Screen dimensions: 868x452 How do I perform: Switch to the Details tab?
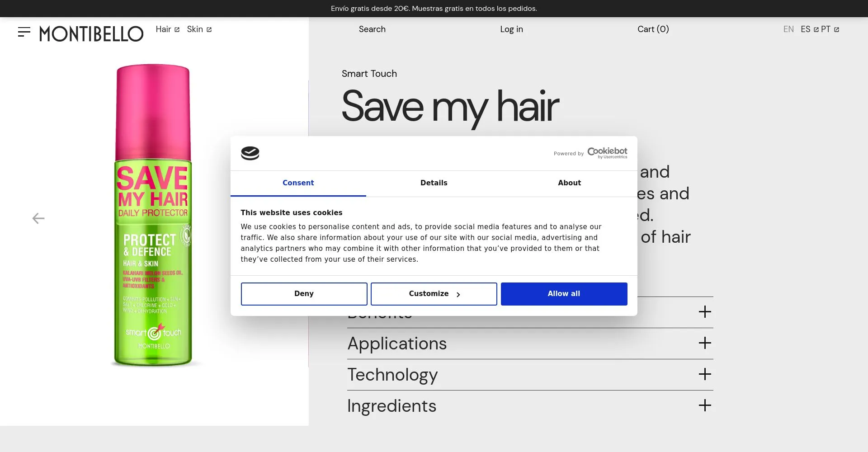434,183
